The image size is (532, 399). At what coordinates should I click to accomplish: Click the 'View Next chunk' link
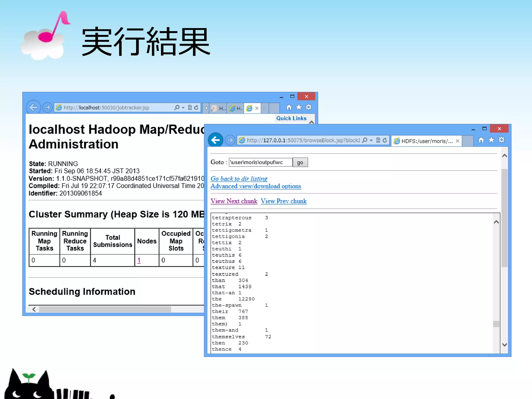(x=234, y=201)
